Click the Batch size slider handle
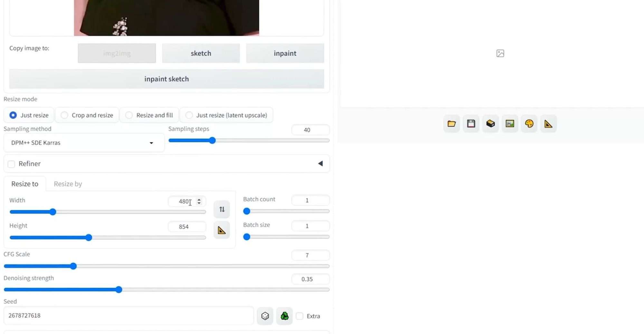The width and height of the screenshot is (644, 334). [247, 237]
